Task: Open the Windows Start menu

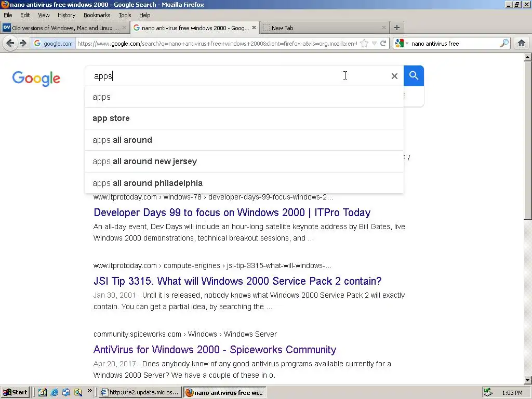Action: [15, 393]
